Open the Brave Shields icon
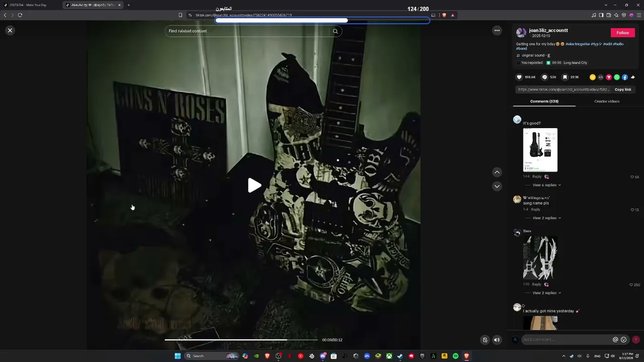Viewport: 644px width, 362px height. [444, 15]
